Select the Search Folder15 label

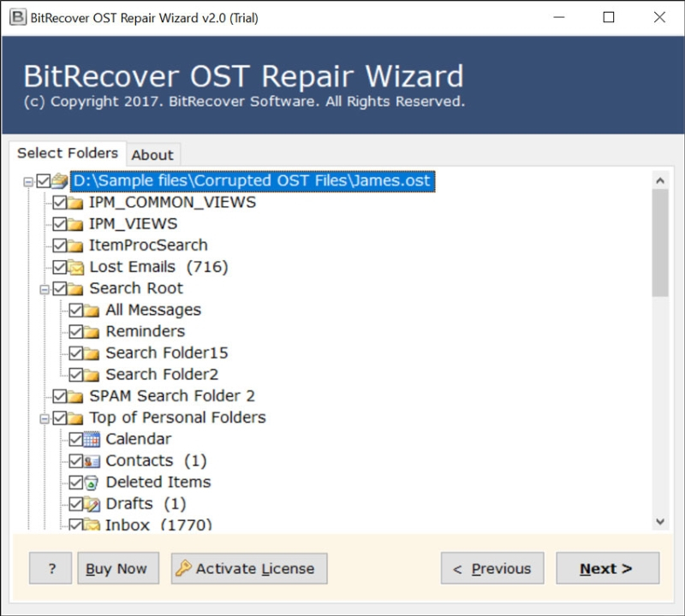pyautogui.click(x=167, y=352)
